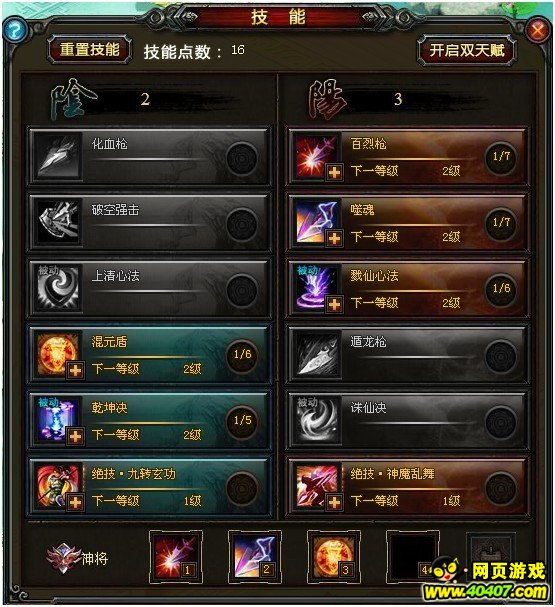This screenshot has width=555, height=607.
Task: Add a point to 绝技·神魔乱舞 via plus
Action: [x=334, y=502]
